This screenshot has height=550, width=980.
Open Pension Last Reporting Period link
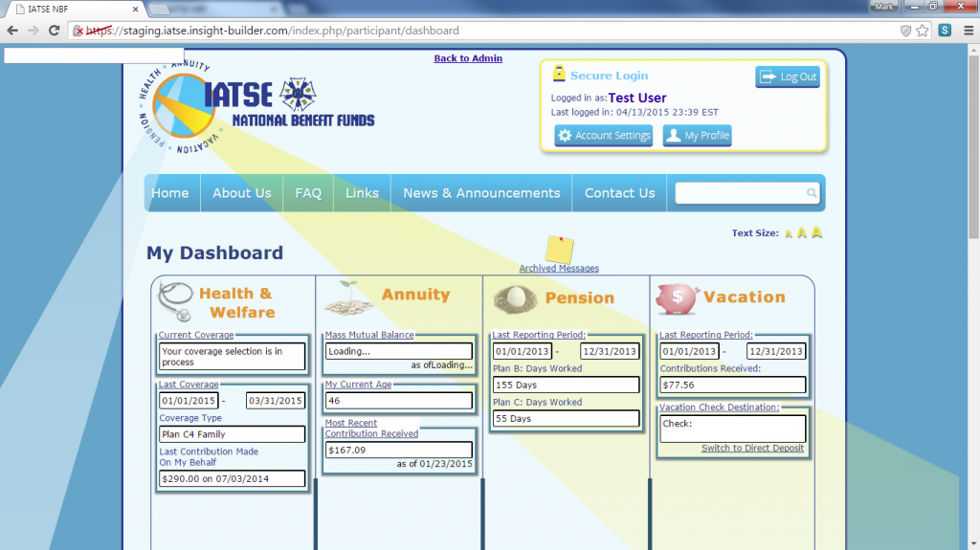tap(539, 335)
